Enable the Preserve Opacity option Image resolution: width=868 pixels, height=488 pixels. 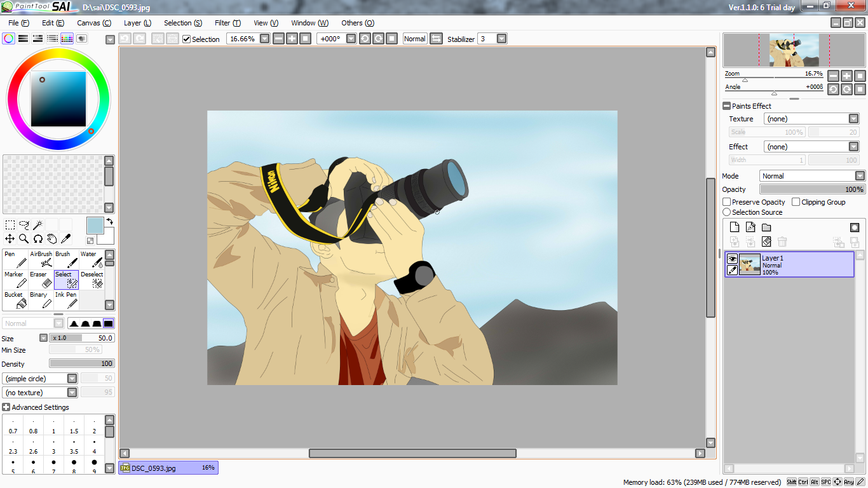pyautogui.click(x=726, y=201)
